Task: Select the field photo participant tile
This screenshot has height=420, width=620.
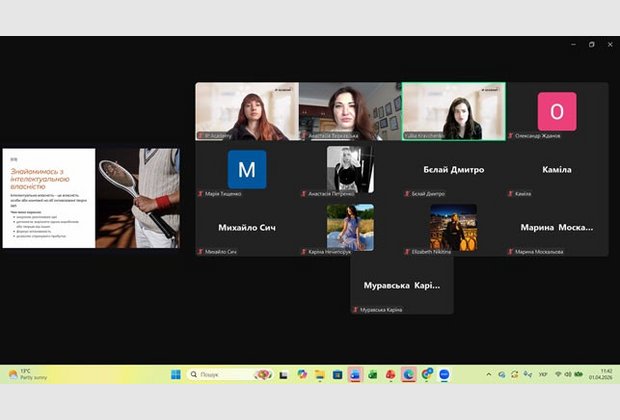Action: pos(350,227)
